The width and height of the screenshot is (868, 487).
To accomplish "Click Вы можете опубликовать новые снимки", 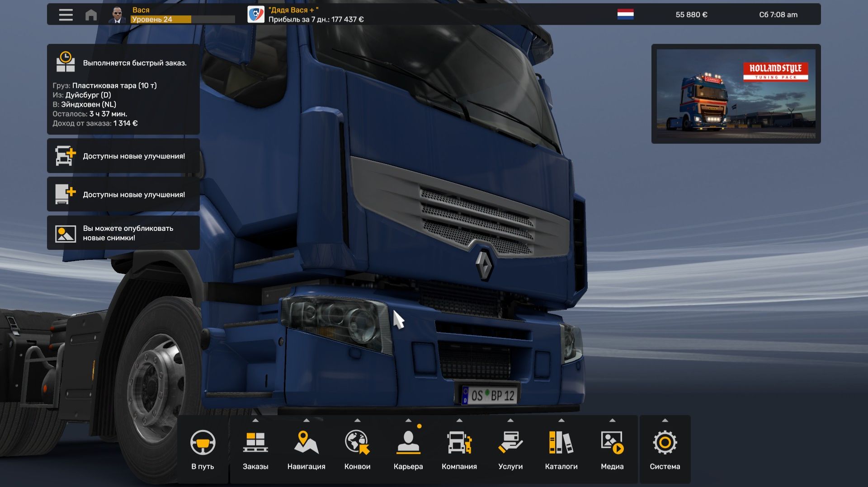I will (x=123, y=233).
